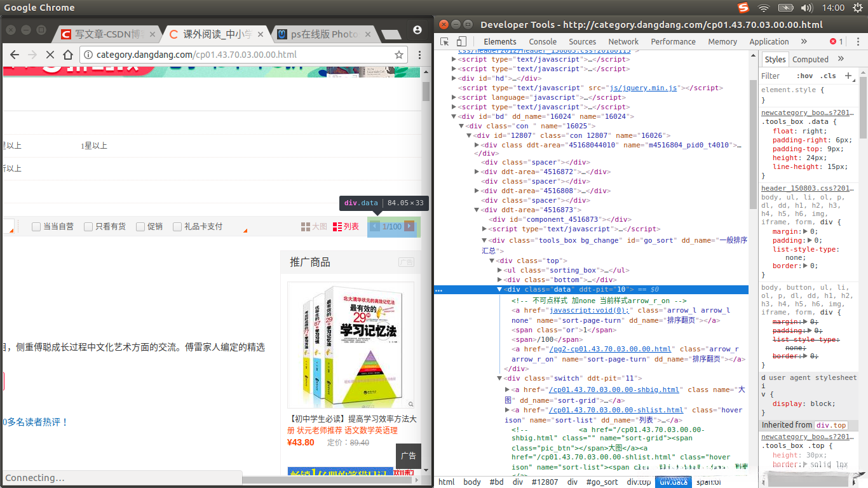Collapse the div ddt-area="4516873" node

point(477,210)
